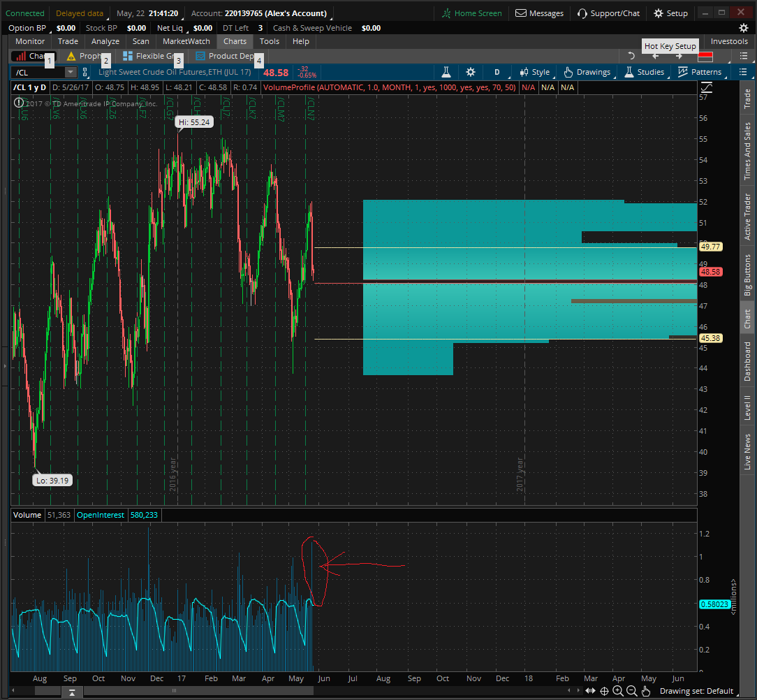Expand Times And Sales side panel
757x700 pixels.
[747, 151]
